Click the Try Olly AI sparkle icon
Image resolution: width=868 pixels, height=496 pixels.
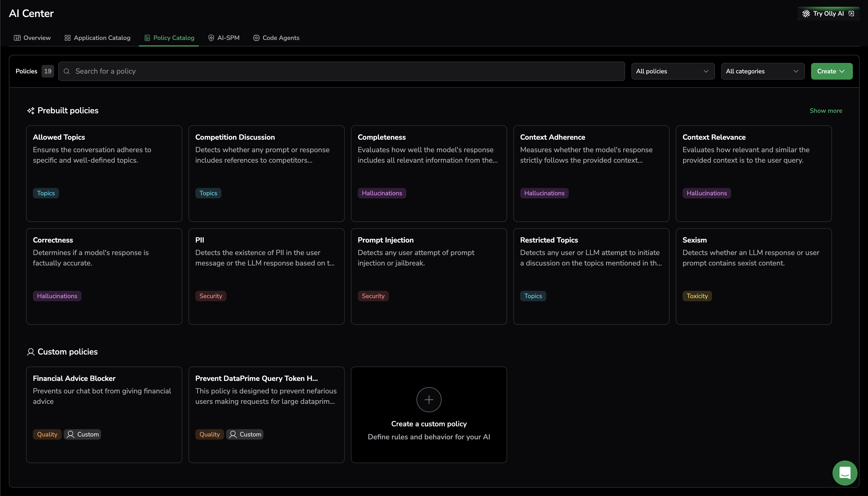point(806,14)
